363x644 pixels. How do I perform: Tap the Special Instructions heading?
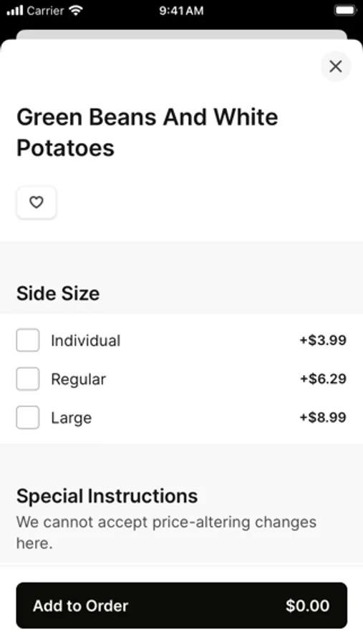(107, 496)
